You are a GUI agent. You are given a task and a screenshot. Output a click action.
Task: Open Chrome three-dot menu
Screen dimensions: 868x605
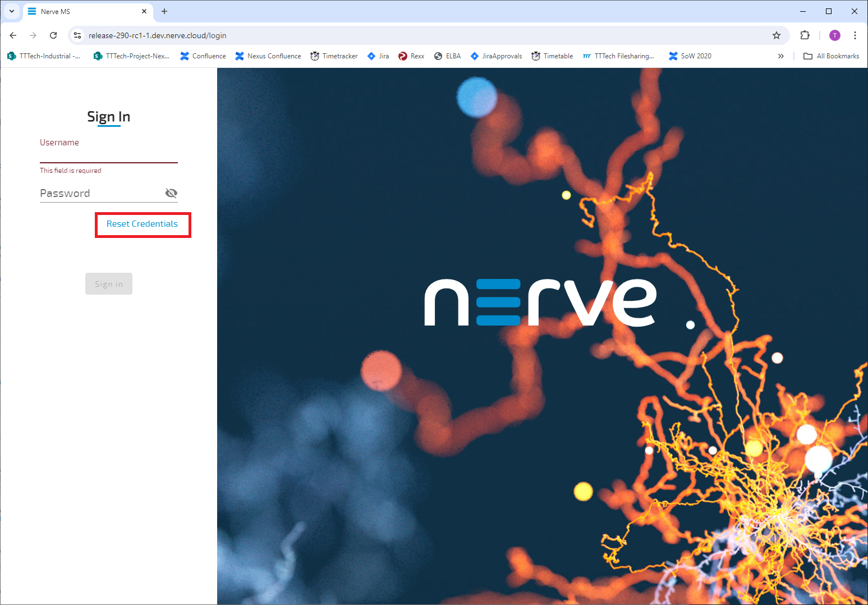pyautogui.click(x=855, y=35)
